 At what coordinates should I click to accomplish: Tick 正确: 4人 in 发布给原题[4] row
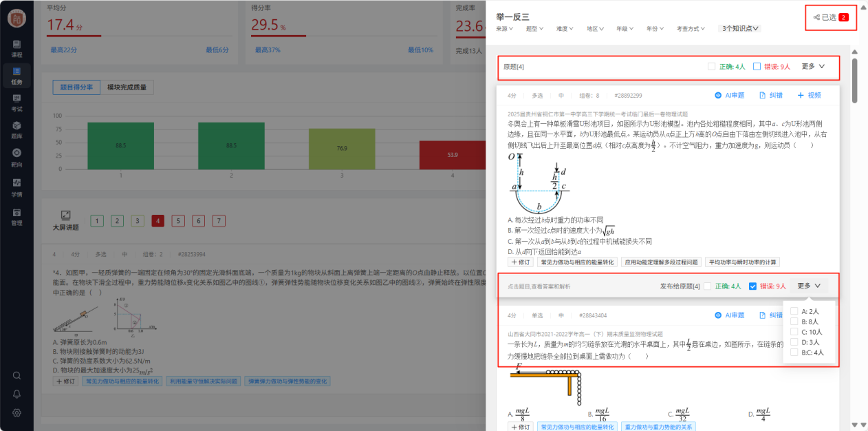point(708,286)
